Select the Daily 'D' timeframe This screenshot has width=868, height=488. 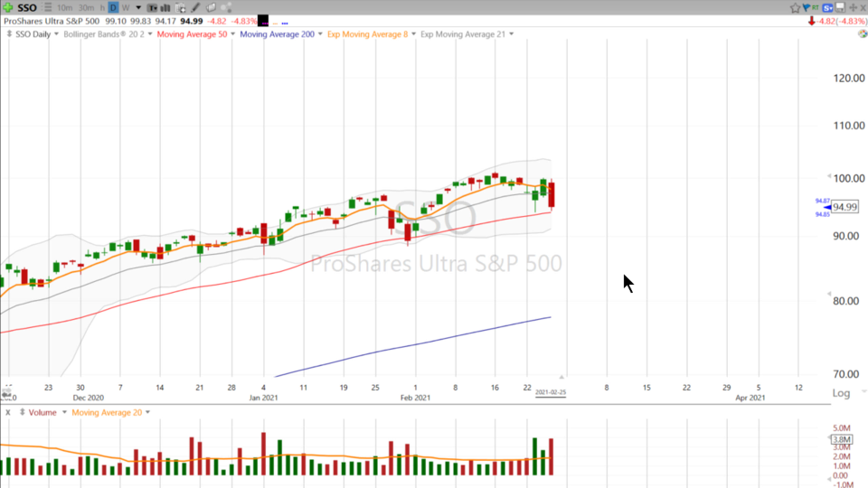pyautogui.click(x=113, y=8)
